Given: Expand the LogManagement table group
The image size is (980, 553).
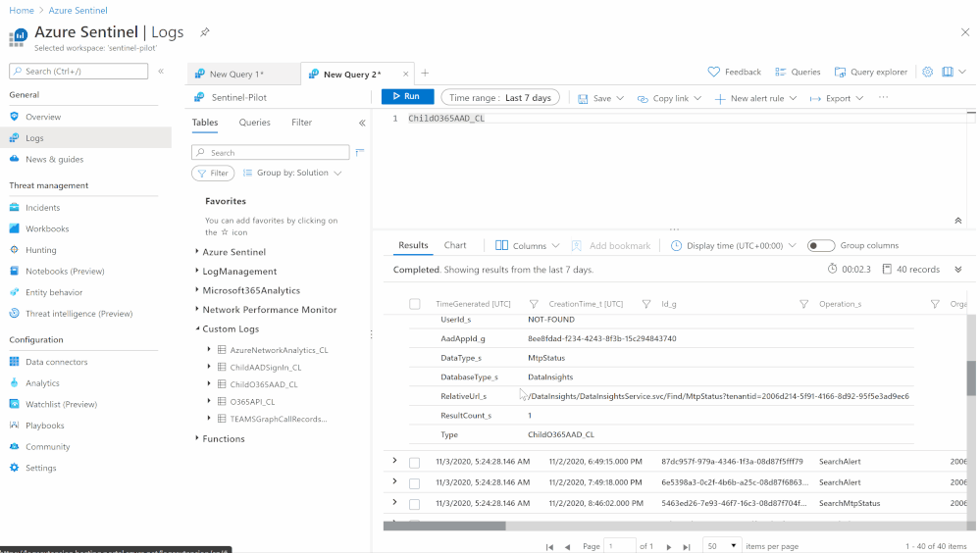Looking at the screenshot, I should click(197, 271).
